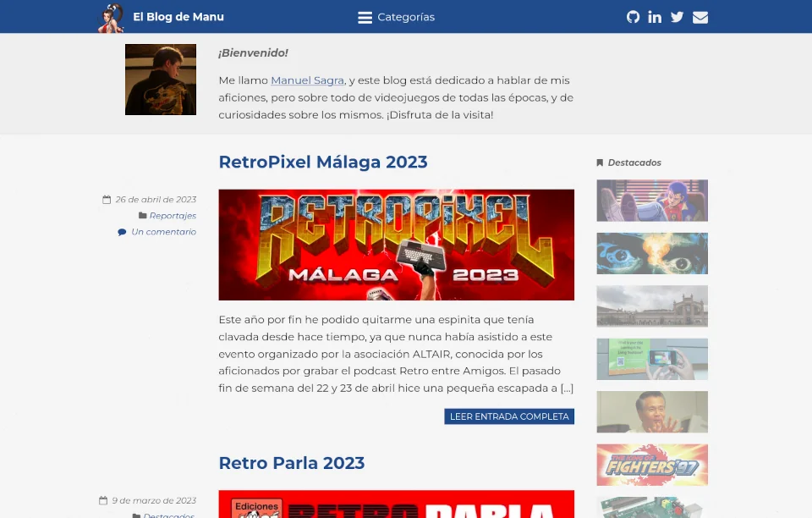Open the Manuel Sagra link
The image size is (812, 518).
(307, 80)
